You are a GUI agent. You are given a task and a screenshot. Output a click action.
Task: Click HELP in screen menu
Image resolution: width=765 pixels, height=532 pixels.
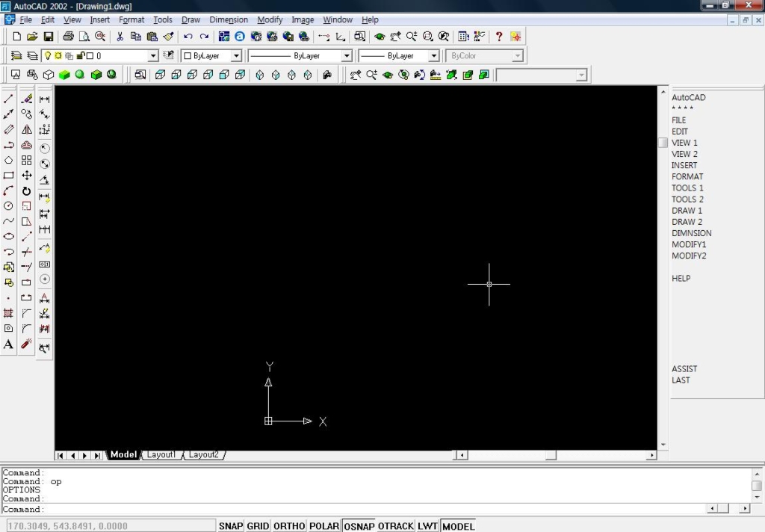[681, 279]
